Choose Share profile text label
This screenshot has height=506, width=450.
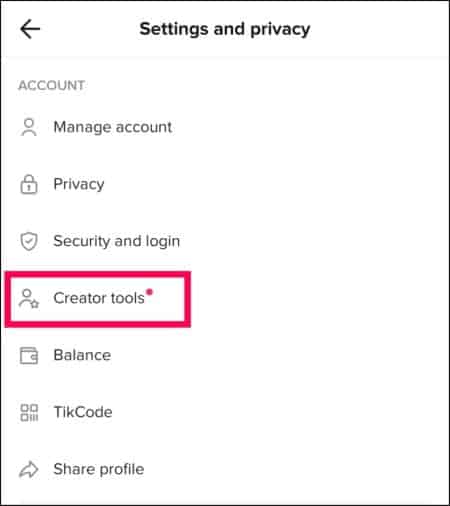(x=99, y=469)
